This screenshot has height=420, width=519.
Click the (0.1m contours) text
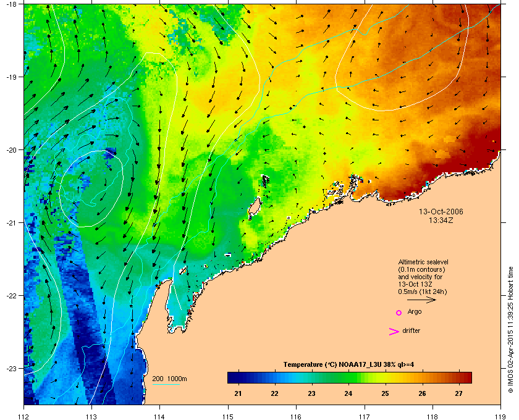[421, 269]
